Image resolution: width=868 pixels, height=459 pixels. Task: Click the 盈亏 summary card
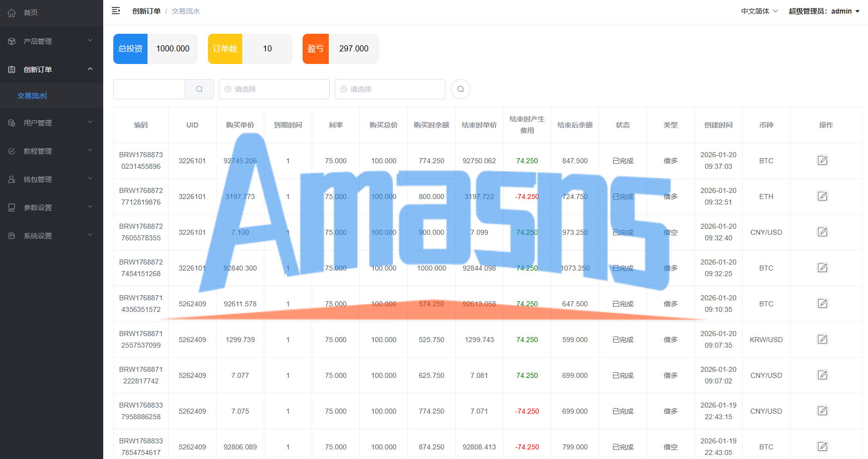click(x=341, y=49)
